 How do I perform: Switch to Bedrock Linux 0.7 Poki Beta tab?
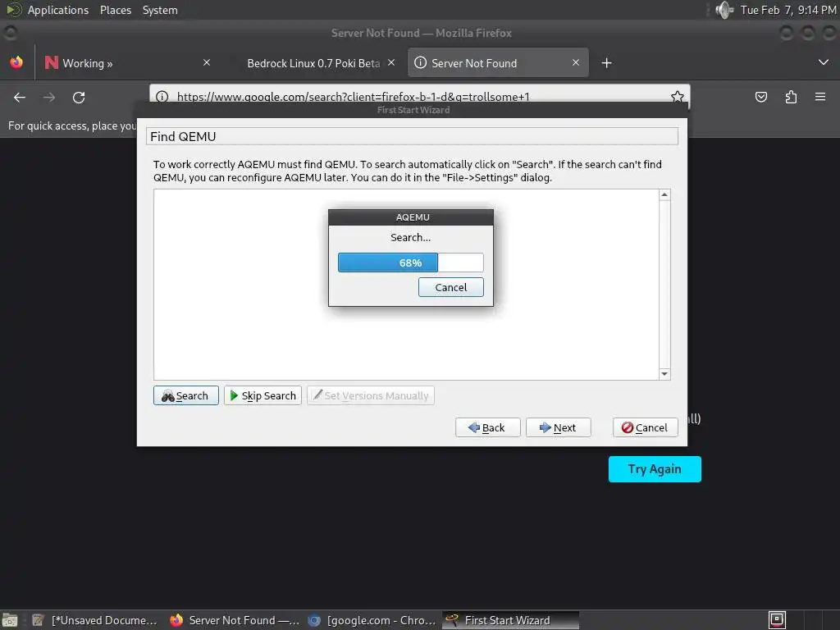pyautogui.click(x=313, y=63)
